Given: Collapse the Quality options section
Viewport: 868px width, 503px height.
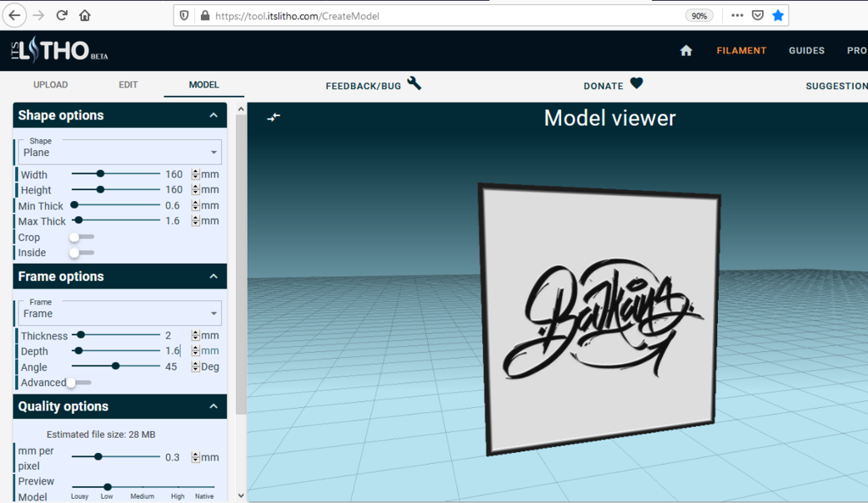Looking at the screenshot, I should (214, 406).
